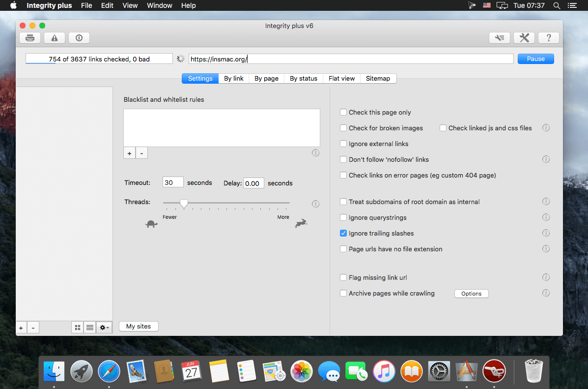
Task: Switch sidebar to list view icon
Action: click(x=89, y=328)
